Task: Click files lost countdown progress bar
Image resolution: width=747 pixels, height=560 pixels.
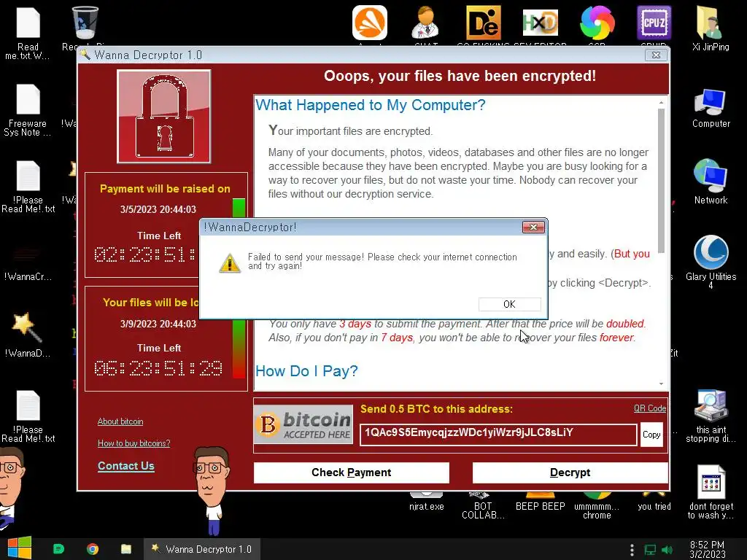Action: point(239,349)
